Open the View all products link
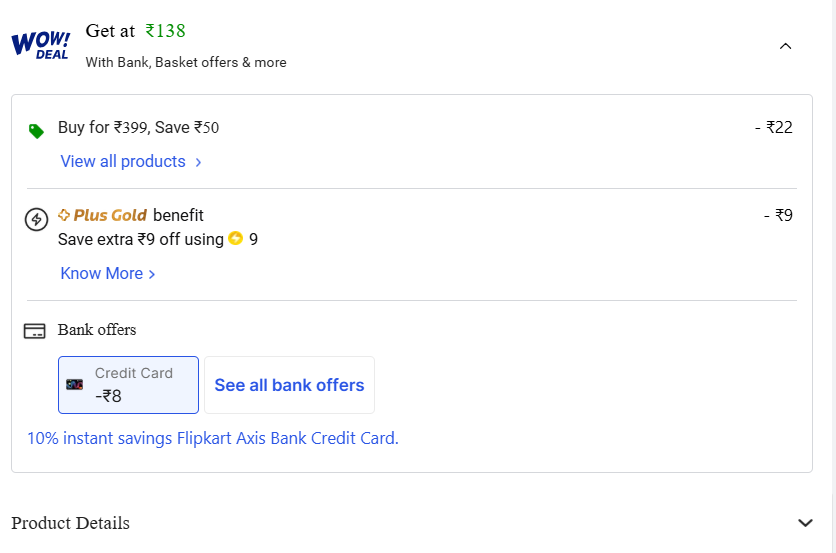The width and height of the screenshot is (836, 553). pos(123,162)
